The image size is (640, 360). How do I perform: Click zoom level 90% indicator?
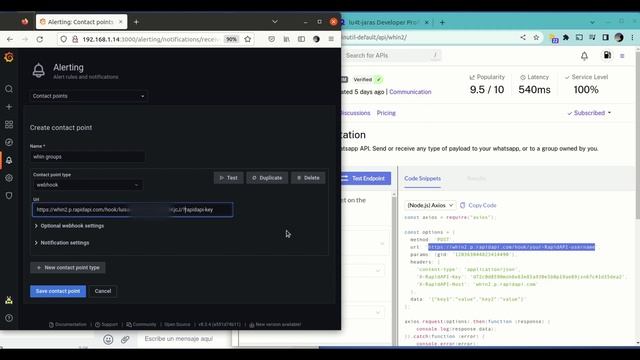click(x=231, y=39)
